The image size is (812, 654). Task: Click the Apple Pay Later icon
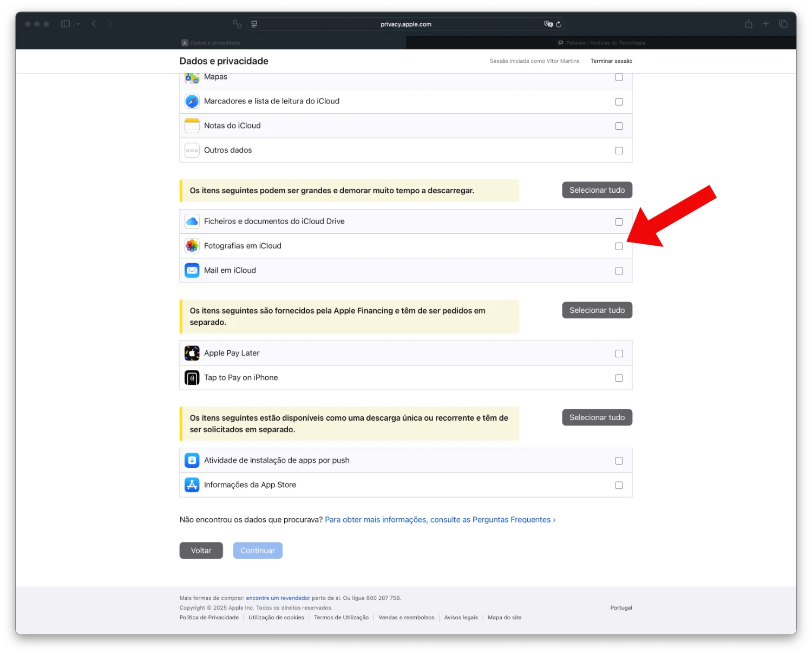pos(192,353)
